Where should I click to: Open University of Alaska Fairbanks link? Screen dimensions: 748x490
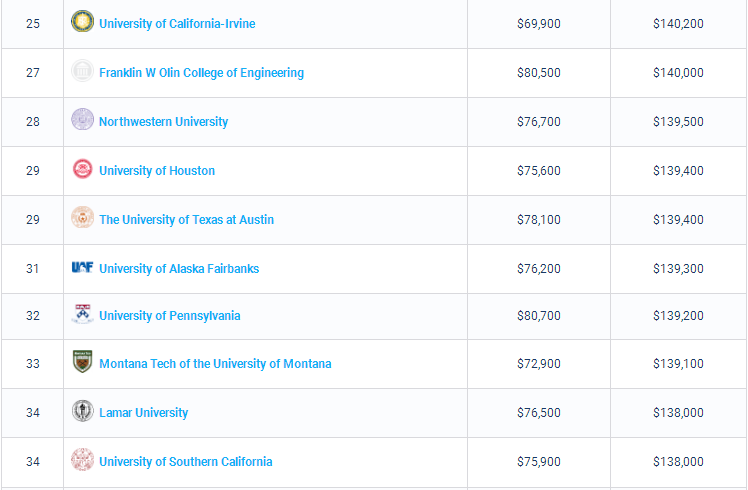pos(179,269)
